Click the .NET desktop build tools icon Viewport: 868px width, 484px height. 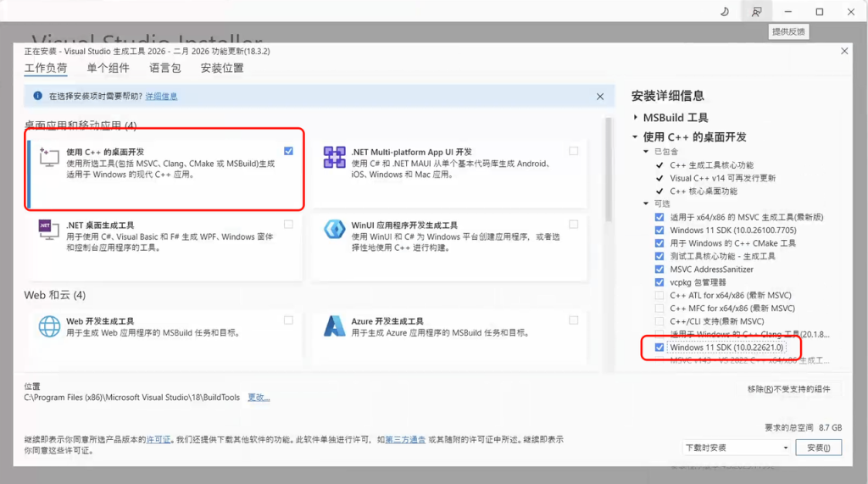(x=48, y=231)
